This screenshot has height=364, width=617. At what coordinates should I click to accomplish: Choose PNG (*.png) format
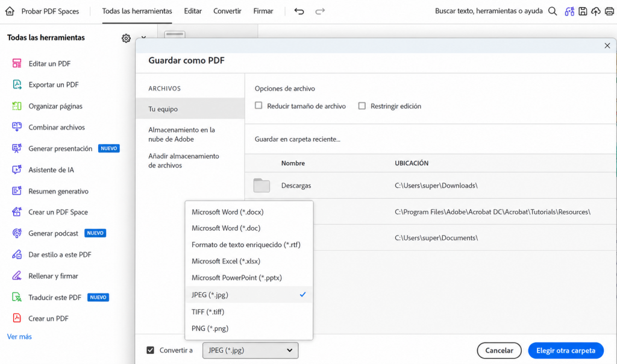coord(249,328)
